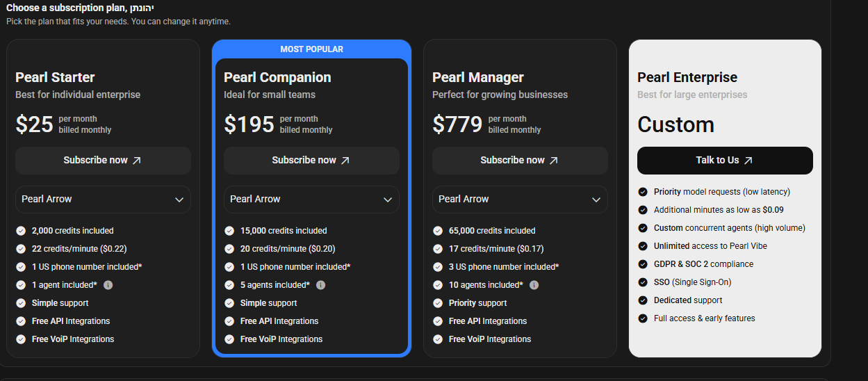
Task: Click 'Simple support' in the Companion card
Action: pyautogui.click(x=269, y=303)
